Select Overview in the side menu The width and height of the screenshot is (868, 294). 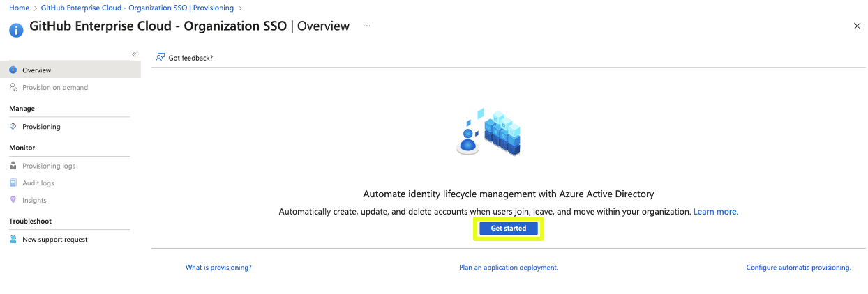[70, 70]
